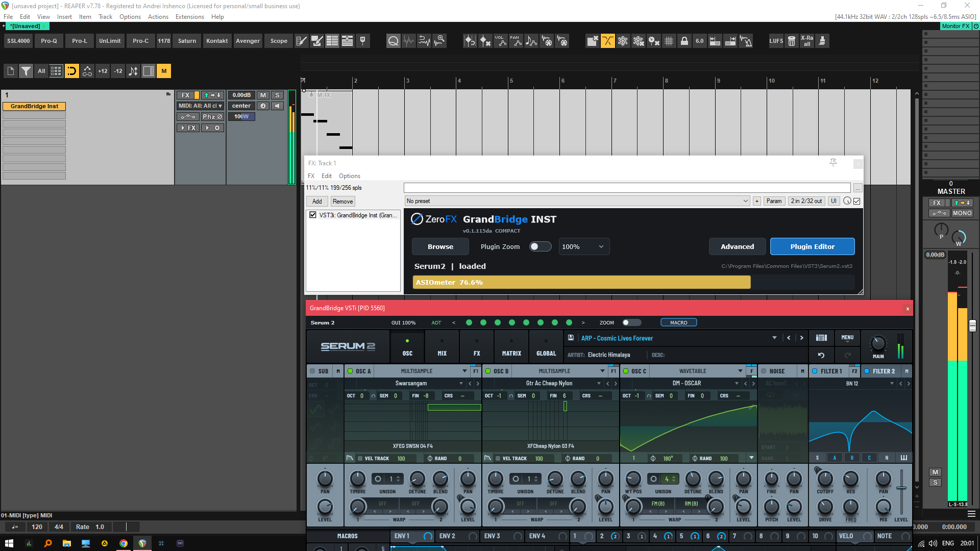This screenshot has height=551, width=980.
Task: Toggle the Plugin Zoom switch
Action: tap(540, 246)
